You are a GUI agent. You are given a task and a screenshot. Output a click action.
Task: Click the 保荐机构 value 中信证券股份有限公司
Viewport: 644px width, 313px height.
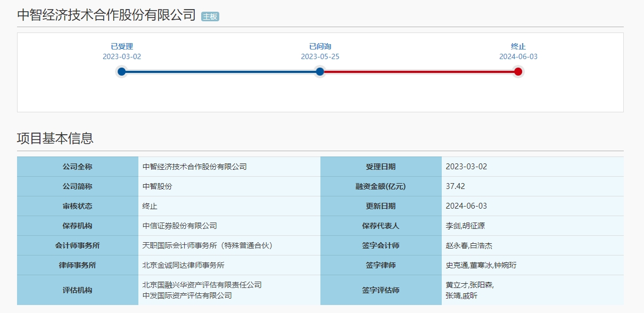click(x=180, y=226)
